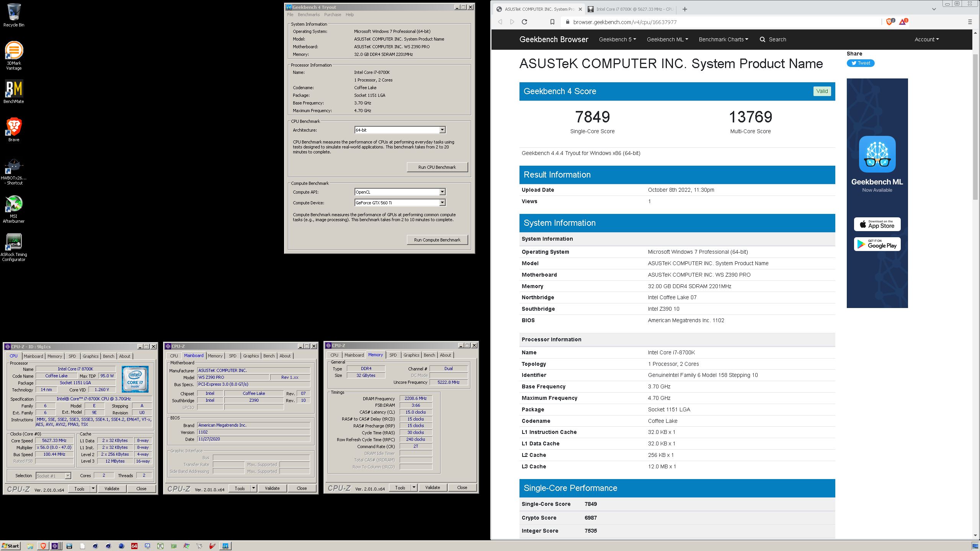Open the BenchMate desktop shortcut
The image size is (980, 551).
tap(14, 91)
